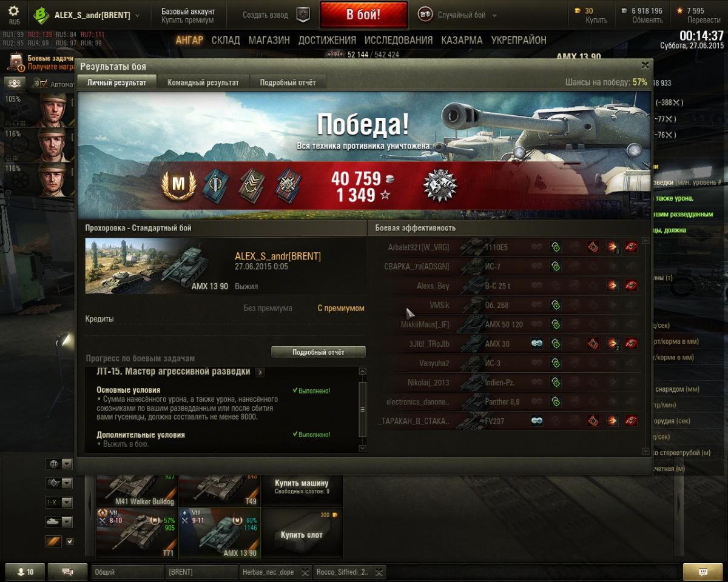Click the Подробный отчёт button below credits

click(318, 352)
